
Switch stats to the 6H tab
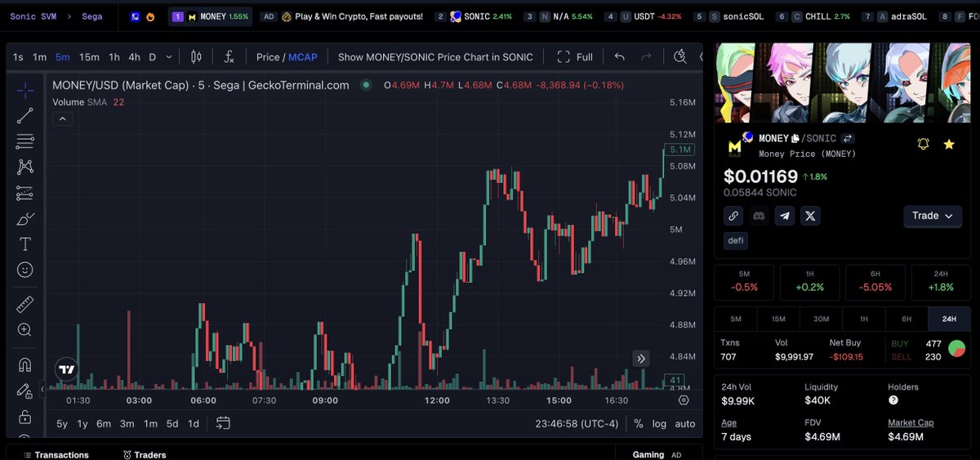coord(906,319)
